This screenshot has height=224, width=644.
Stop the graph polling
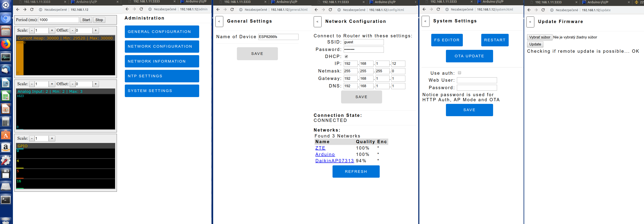(99, 20)
